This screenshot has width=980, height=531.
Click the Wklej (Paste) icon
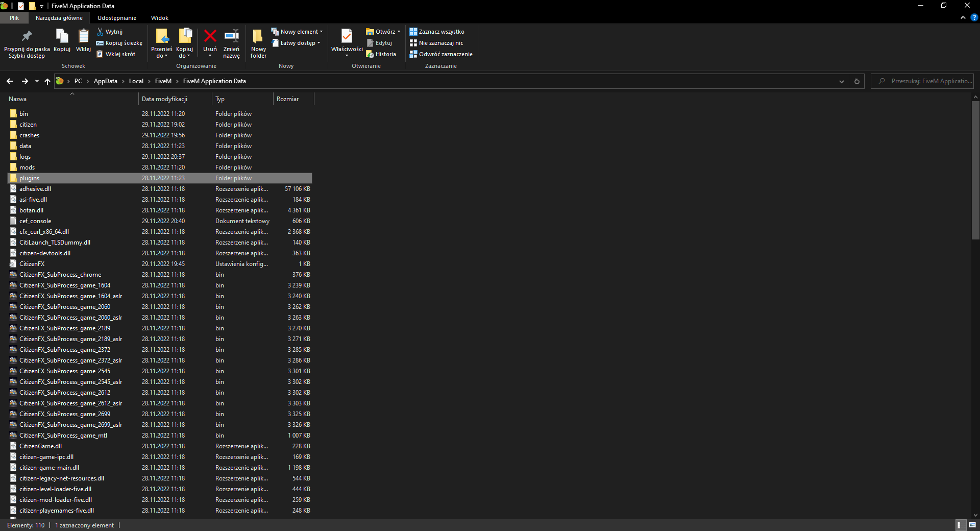click(x=83, y=41)
